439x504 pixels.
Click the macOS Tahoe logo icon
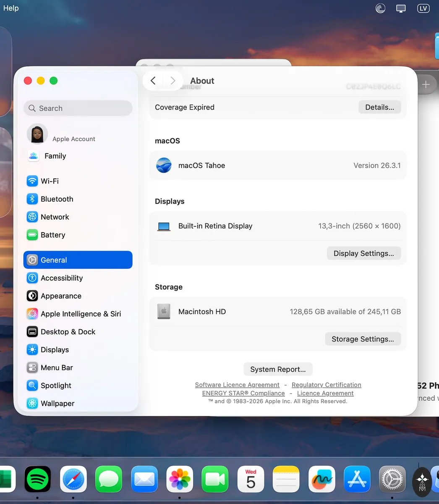pyautogui.click(x=164, y=165)
